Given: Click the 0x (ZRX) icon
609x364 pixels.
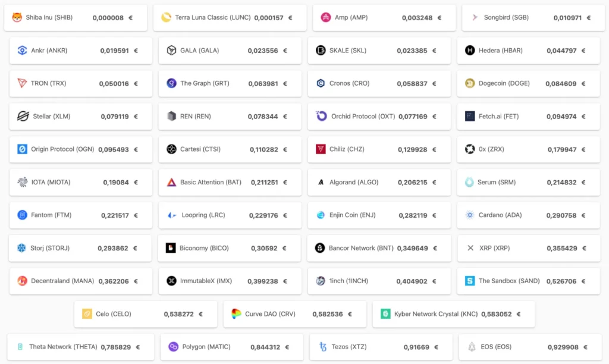Looking at the screenshot, I should coord(470,149).
